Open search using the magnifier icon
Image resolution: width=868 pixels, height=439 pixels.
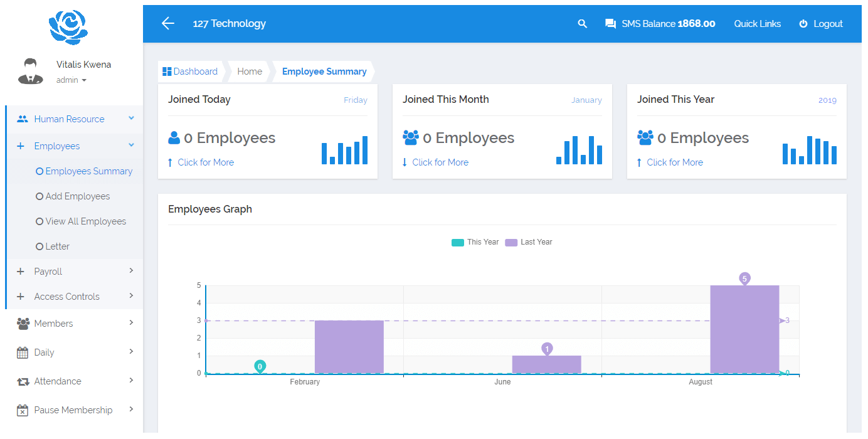tap(583, 24)
